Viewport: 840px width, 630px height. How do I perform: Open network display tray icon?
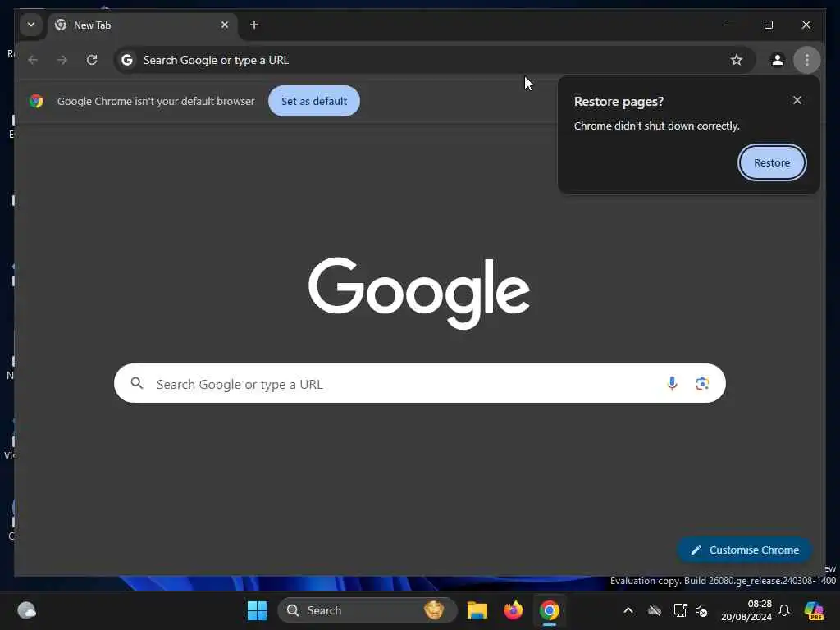point(680,610)
